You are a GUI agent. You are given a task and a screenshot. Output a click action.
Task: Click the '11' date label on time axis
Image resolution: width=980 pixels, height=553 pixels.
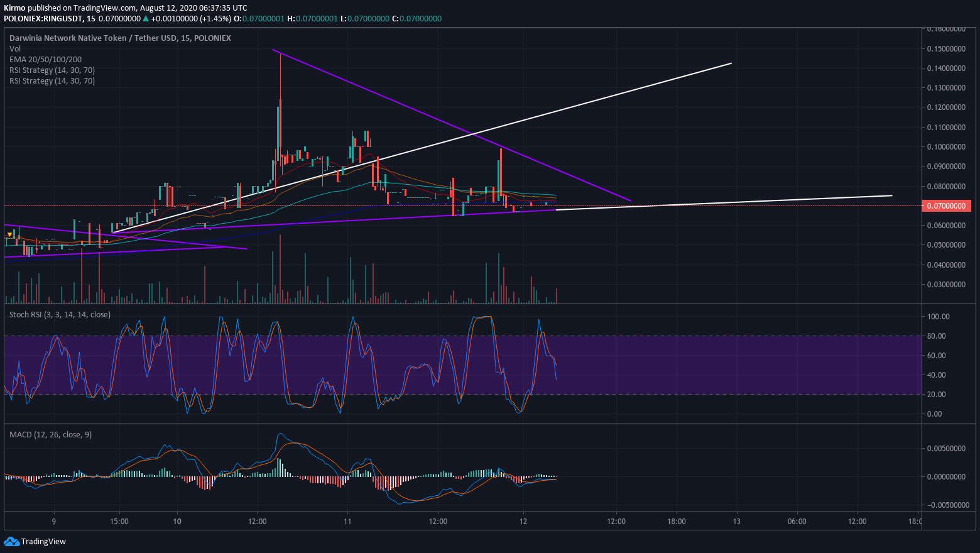point(347,521)
